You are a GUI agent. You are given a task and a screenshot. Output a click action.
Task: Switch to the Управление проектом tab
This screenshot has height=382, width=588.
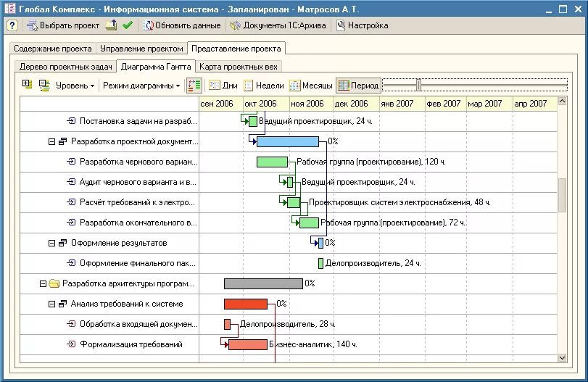click(x=141, y=49)
